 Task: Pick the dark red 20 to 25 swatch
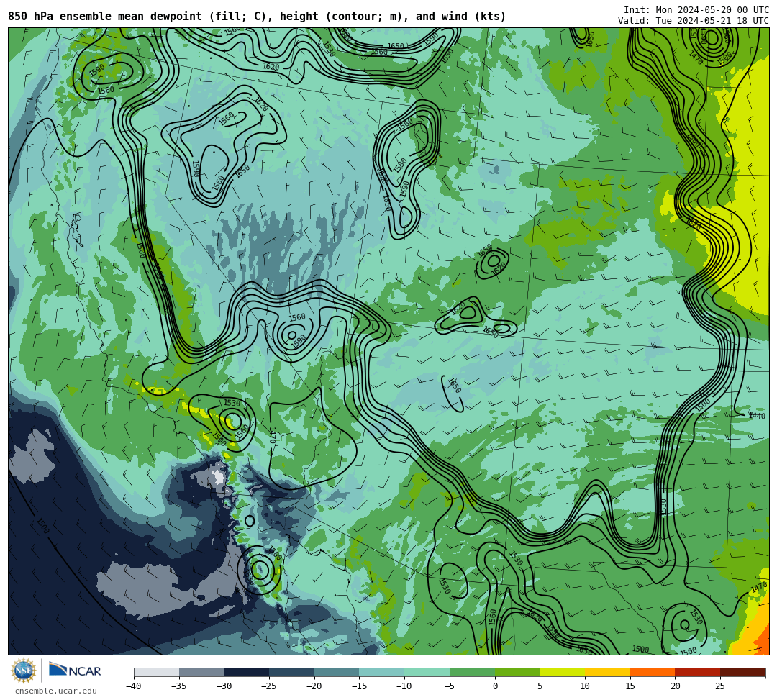click(x=698, y=672)
